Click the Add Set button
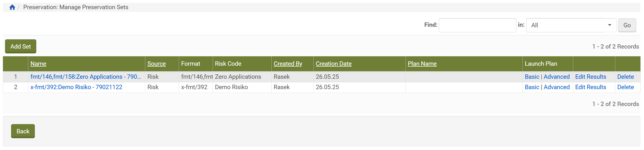644x150 pixels. [21, 47]
